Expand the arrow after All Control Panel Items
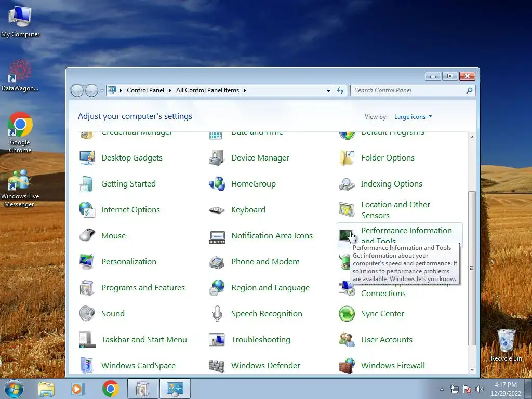 tap(245, 90)
